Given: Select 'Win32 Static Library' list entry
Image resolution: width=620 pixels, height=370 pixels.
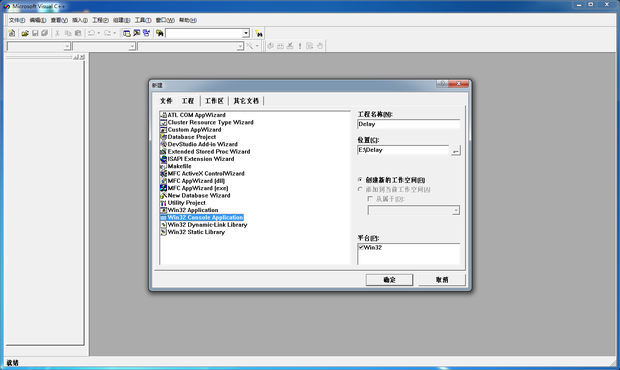Looking at the screenshot, I should pos(193,232).
